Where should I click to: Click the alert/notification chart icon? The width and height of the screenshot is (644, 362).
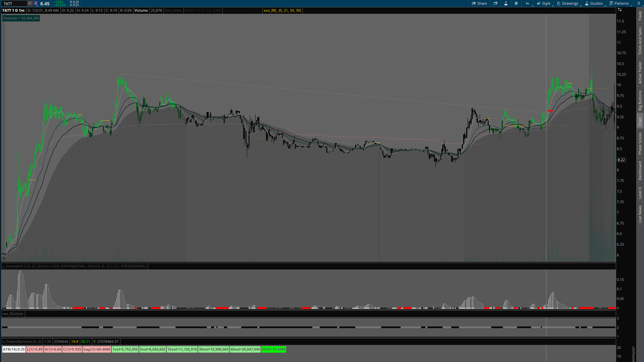point(495,3)
